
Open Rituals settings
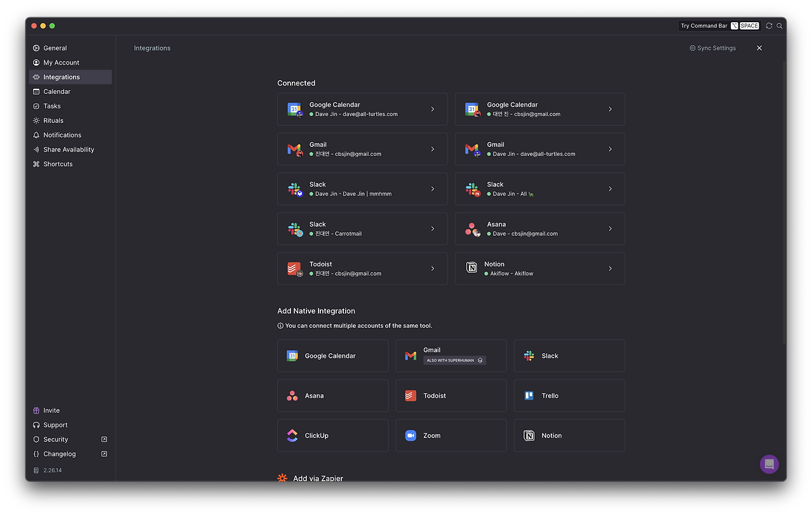tap(70, 121)
